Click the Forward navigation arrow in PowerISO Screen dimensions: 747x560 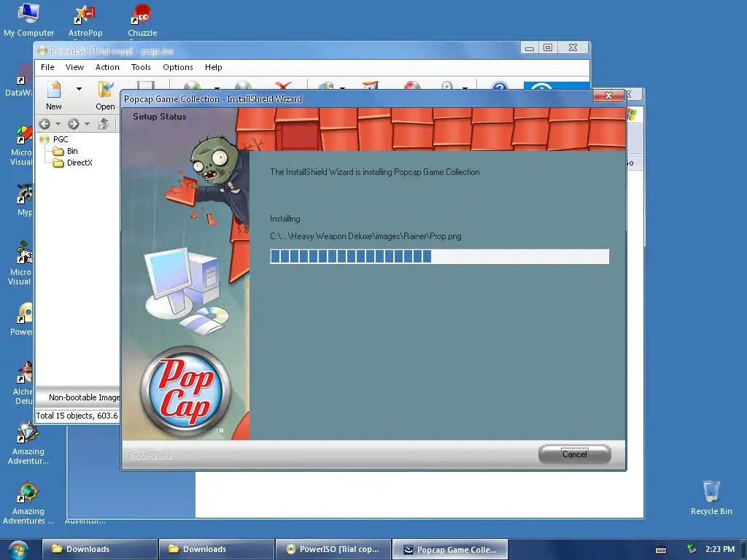(x=74, y=124)
